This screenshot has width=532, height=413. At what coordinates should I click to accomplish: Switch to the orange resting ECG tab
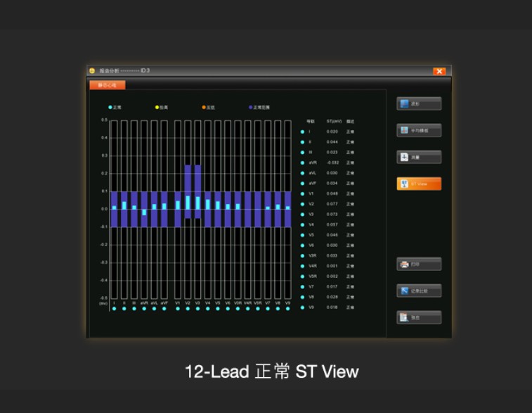108,85
